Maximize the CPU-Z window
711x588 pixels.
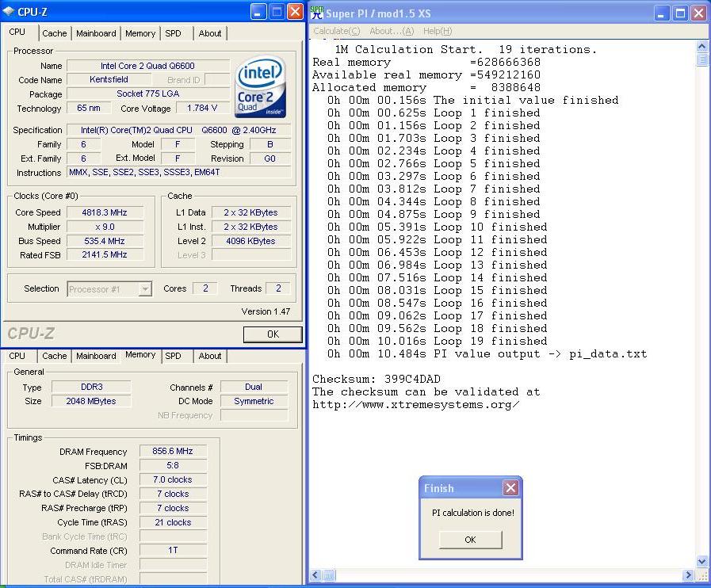click(x=277, y=12)
